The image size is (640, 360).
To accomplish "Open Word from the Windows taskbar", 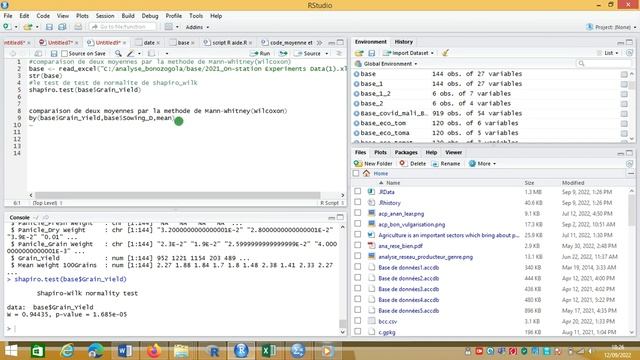I will [x=124, y=351].
